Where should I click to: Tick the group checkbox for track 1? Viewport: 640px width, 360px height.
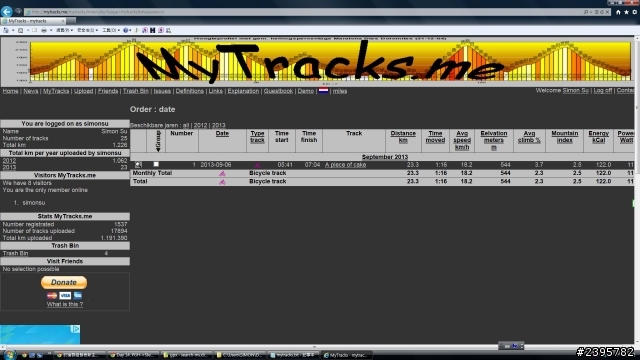(x=156, y=164)
